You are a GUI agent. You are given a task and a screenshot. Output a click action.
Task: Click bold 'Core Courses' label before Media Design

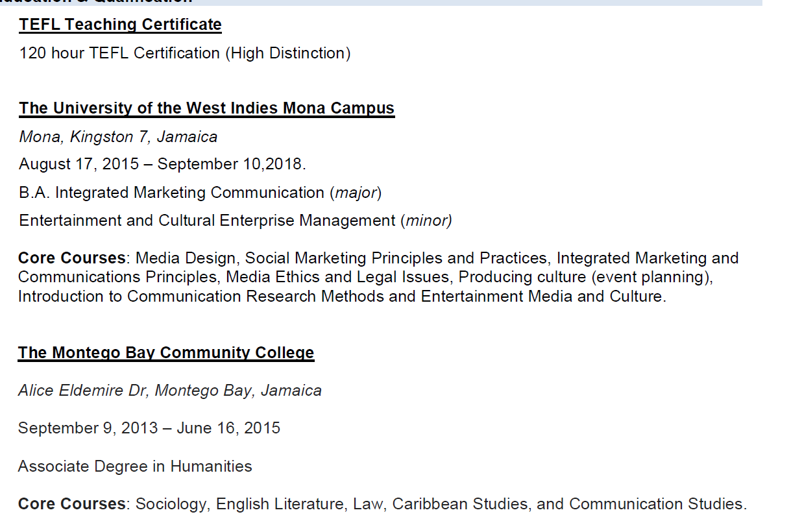tap(71, 258)
